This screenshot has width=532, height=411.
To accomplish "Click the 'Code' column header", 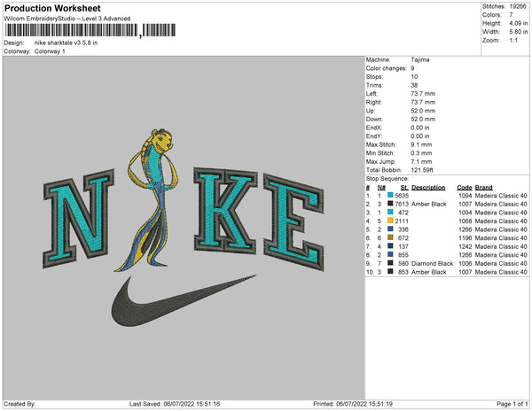I will (465, 188).
